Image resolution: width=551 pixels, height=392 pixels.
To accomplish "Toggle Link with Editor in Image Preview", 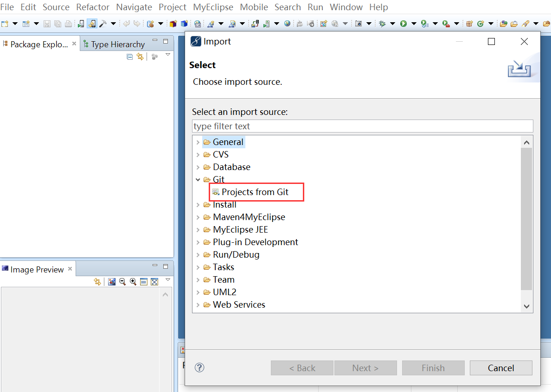I will point(97,282).
